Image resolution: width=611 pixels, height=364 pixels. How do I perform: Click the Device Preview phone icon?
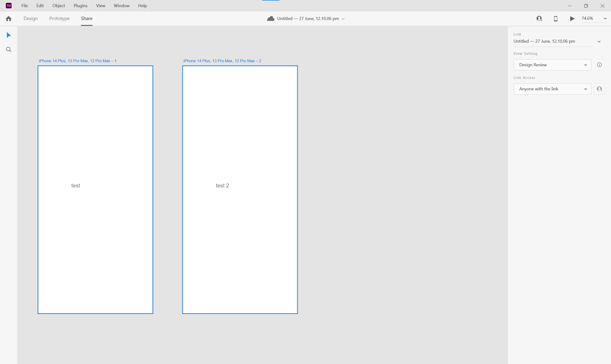click(555, 19)
